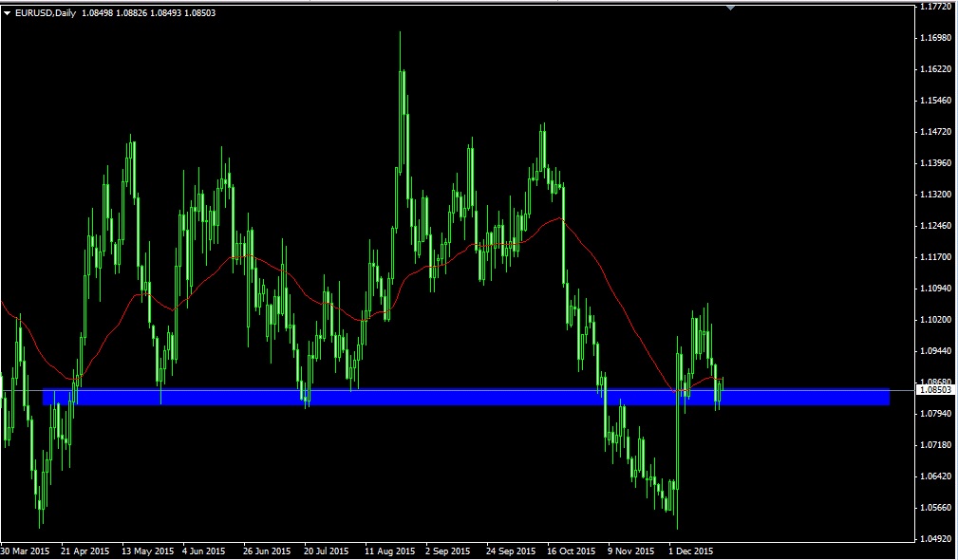The width and height of the screenshot is (958, 560).
Task: Click the 1.09440 price axis label
Action: tap(935, 350)
